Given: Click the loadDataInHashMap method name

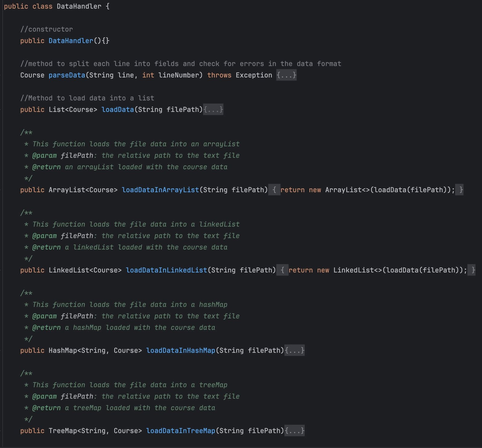Looking at the screenshot, I should (x=180, y=350).
